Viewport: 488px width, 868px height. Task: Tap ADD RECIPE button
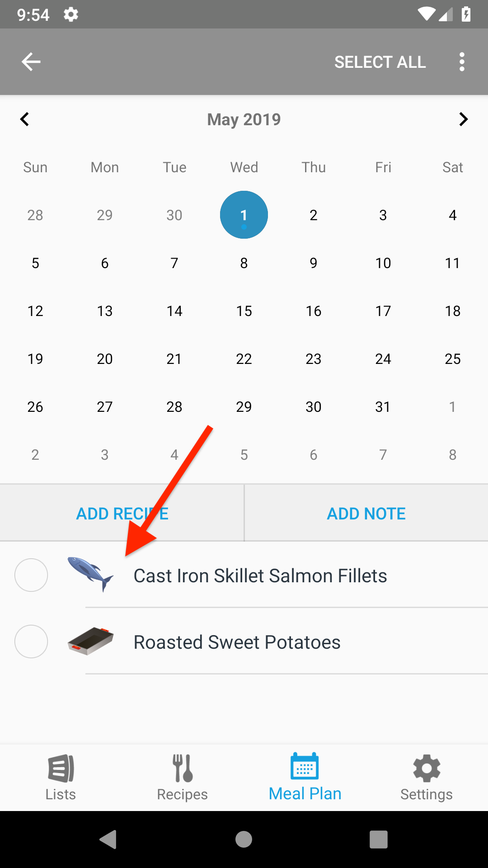click(122, 514)
